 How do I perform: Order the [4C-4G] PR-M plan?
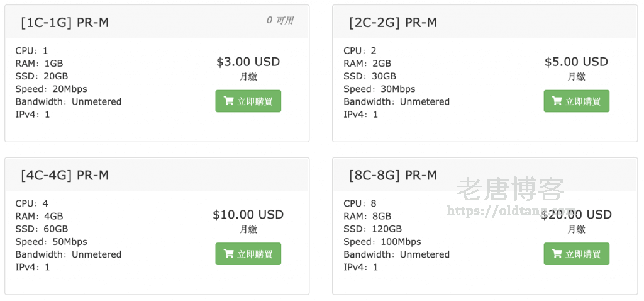pos(248,254)
